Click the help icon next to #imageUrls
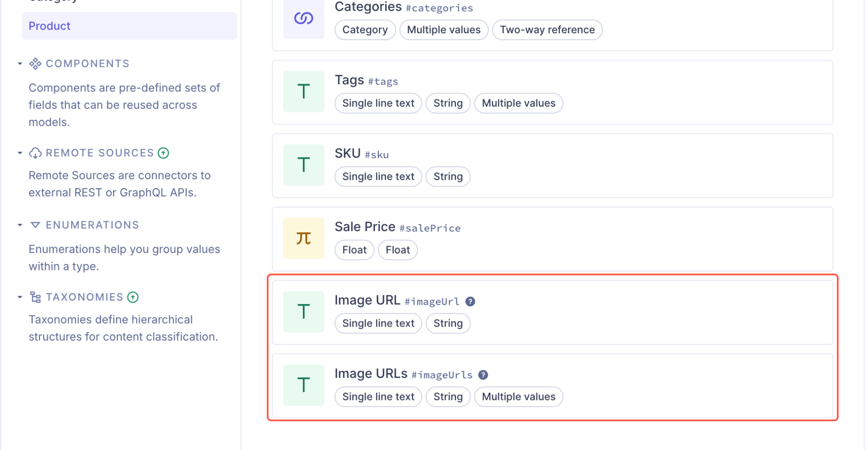This screenshot has width=868, height=450. click(x=483, y=374)
